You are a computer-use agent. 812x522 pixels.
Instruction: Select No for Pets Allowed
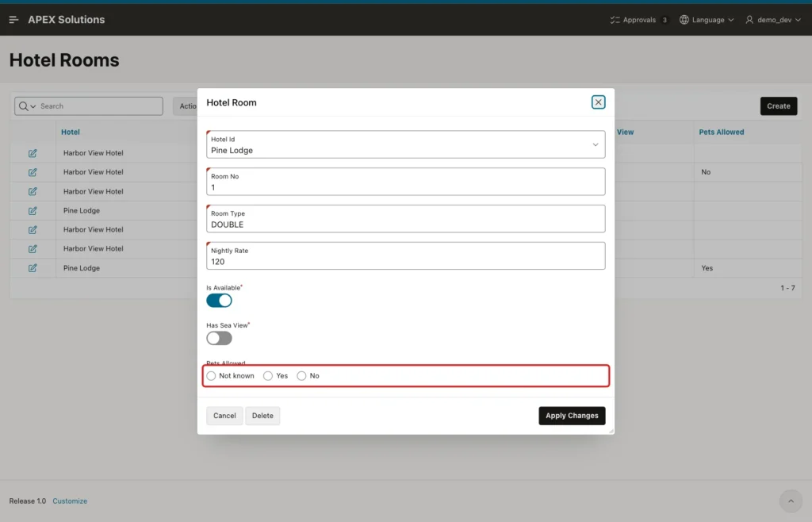[x=301, y=376]
